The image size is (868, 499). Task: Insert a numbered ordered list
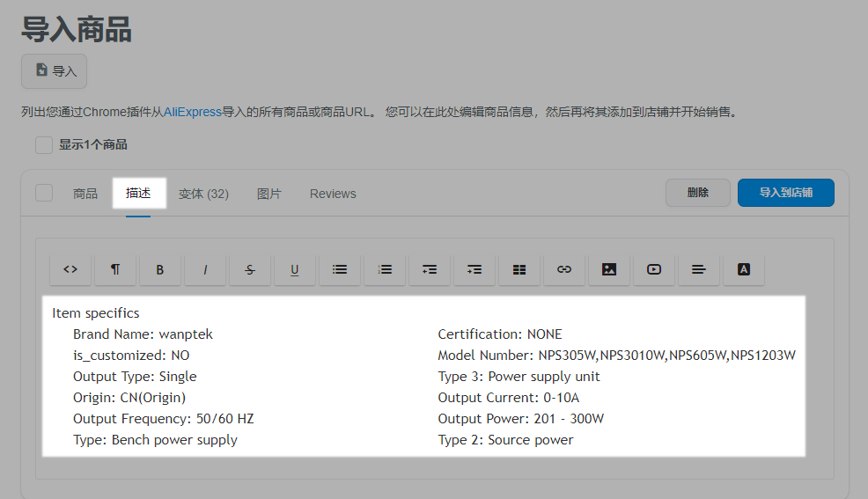click(x=385, y=270)
